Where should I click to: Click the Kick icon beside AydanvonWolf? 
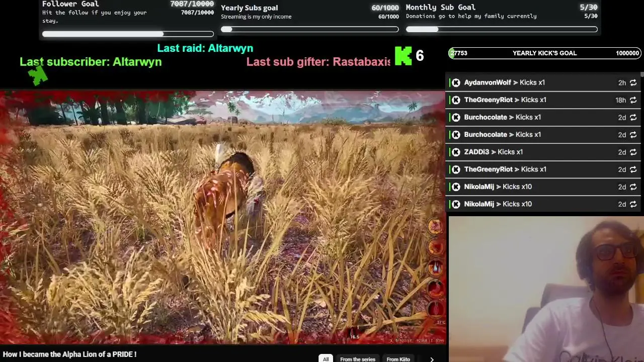click(456, 82)
